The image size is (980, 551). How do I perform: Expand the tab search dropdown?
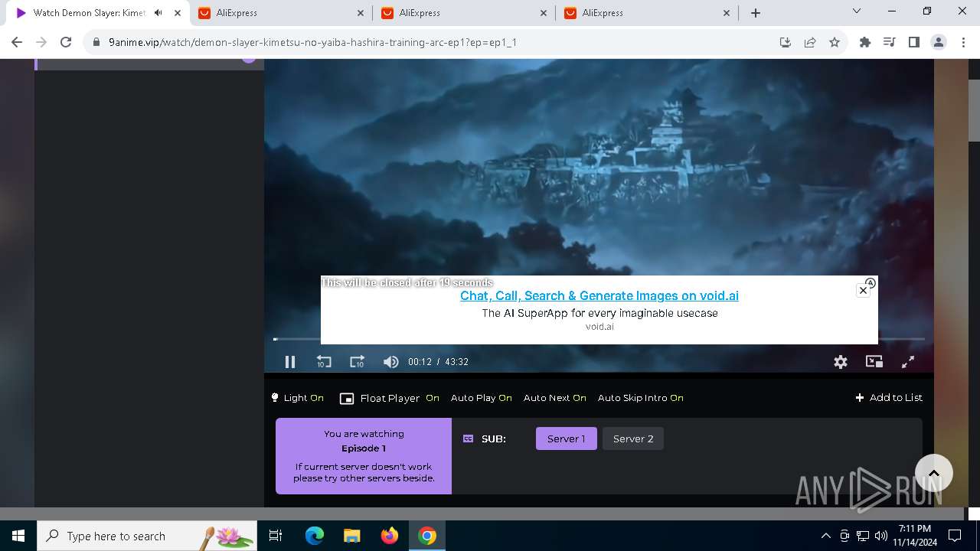click(x=857, y=11)
